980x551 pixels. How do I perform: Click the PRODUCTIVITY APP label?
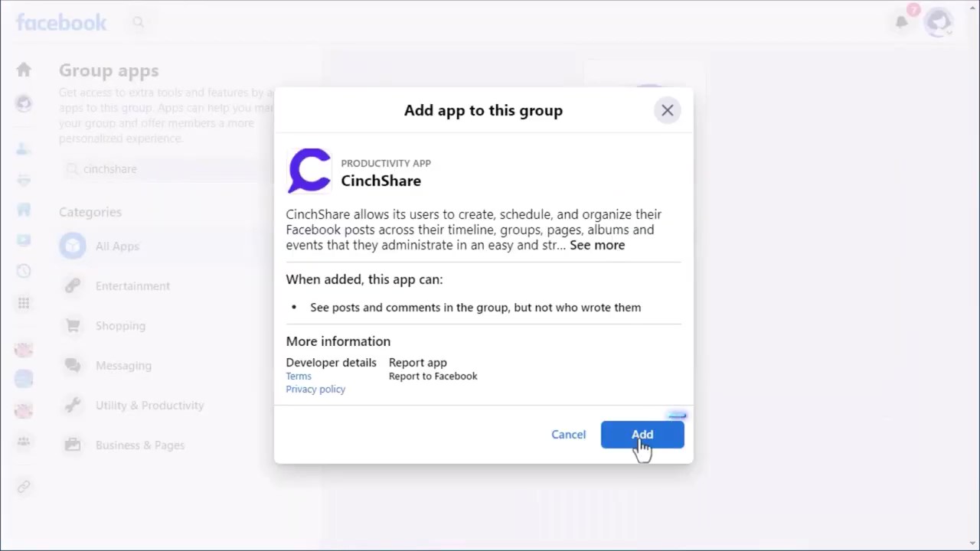point(386,163)
